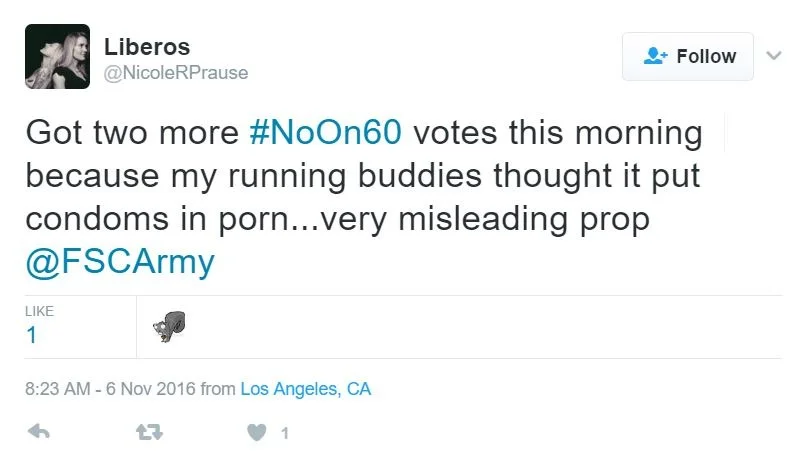Click the tweet line 'condoms in porn...very misleading prop'

337,218
